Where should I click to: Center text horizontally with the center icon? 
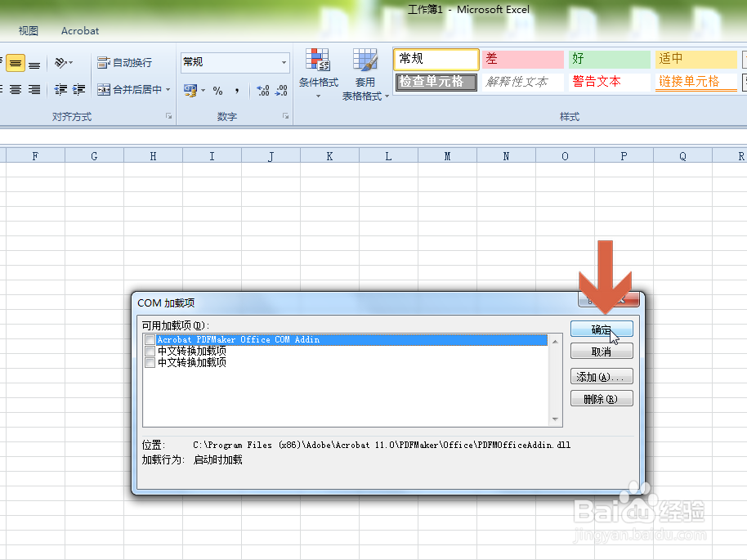(x=16, y=89)
